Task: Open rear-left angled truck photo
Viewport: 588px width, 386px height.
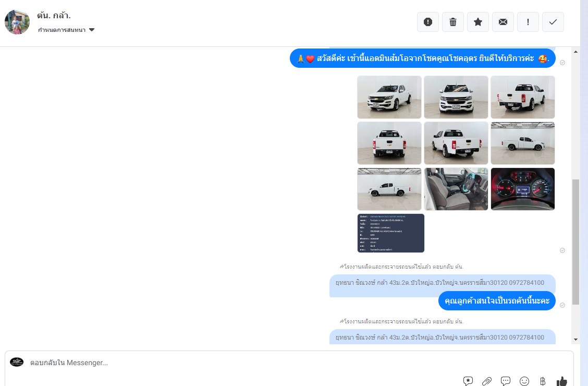Action: pyautogui.click(x=456, y=143)
